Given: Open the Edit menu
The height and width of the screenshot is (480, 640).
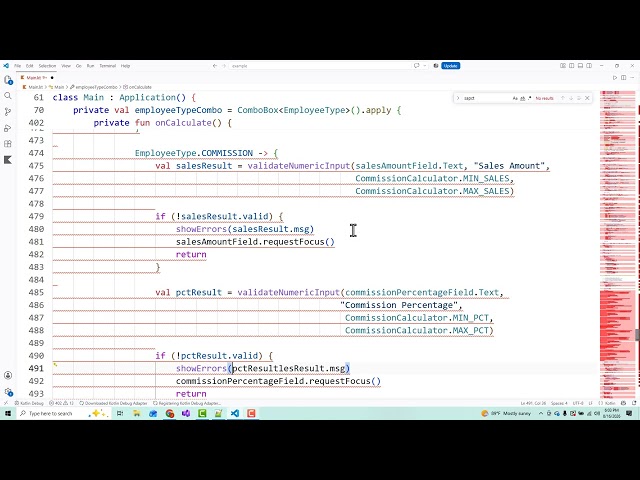Looking at the screenshot, I should (x=30, y=66).
